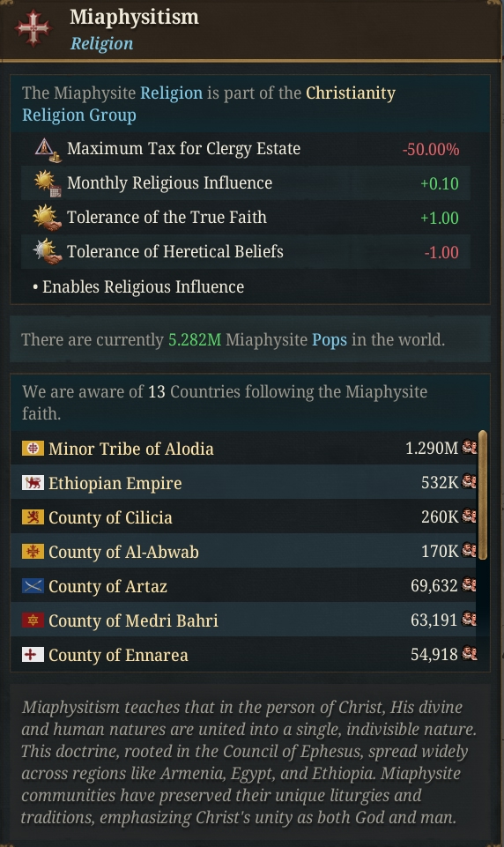
Task: Click the pop icon beside Ethiopian Empire's 532K
Action: [469, 482]
